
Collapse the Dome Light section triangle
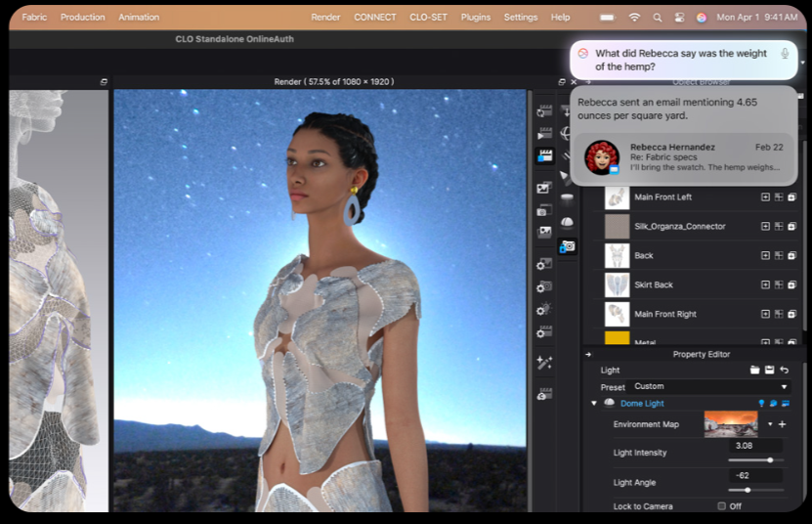click(x=593, y=403)
